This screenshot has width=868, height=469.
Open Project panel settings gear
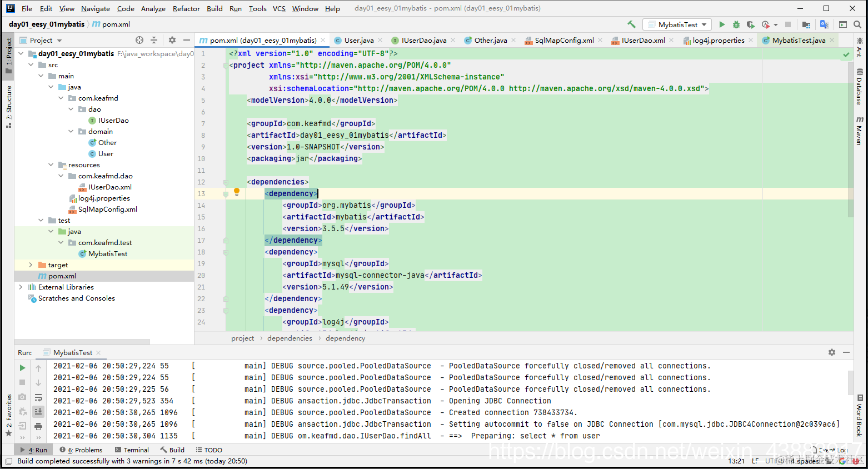click(x=172, y=40)
